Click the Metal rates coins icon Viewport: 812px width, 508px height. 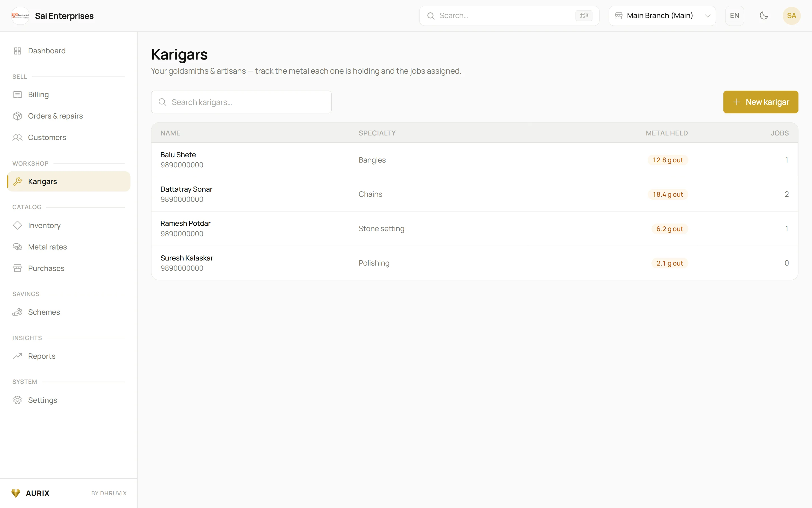coord(17,247)
